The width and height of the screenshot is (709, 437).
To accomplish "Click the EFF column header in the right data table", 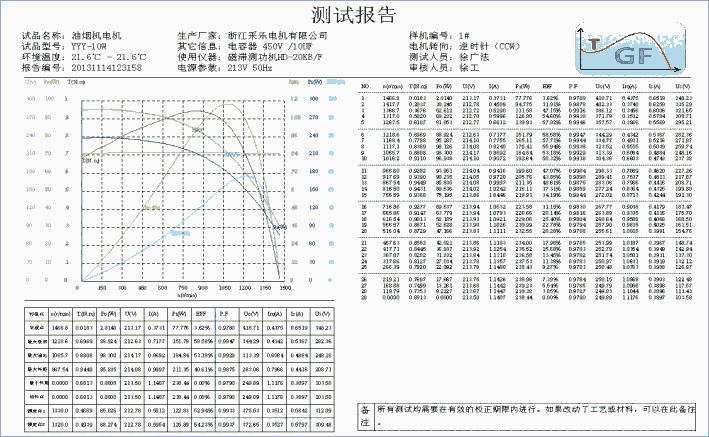I will pos(547,86).
